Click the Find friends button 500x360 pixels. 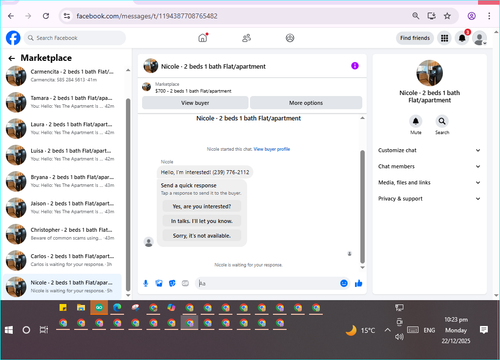point(415,38)
